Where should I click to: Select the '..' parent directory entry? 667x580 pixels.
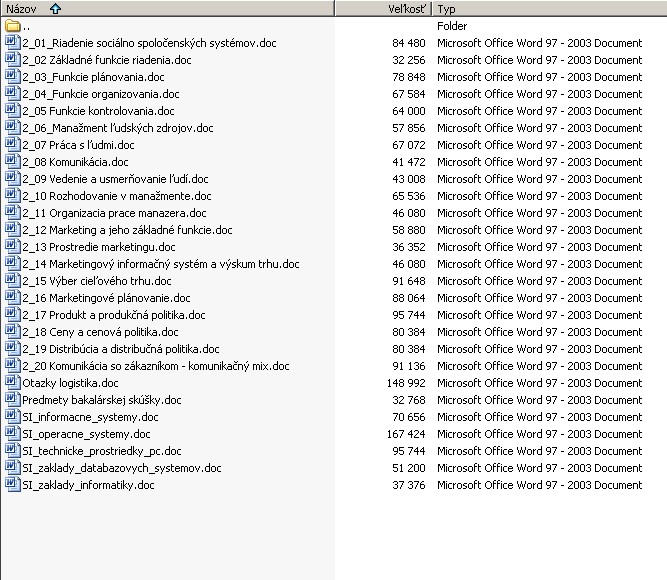pos(26,26)
